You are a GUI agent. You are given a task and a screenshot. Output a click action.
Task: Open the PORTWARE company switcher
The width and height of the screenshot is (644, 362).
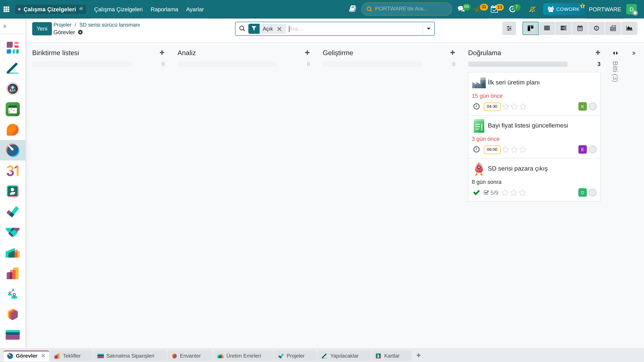tap(605, 9)
